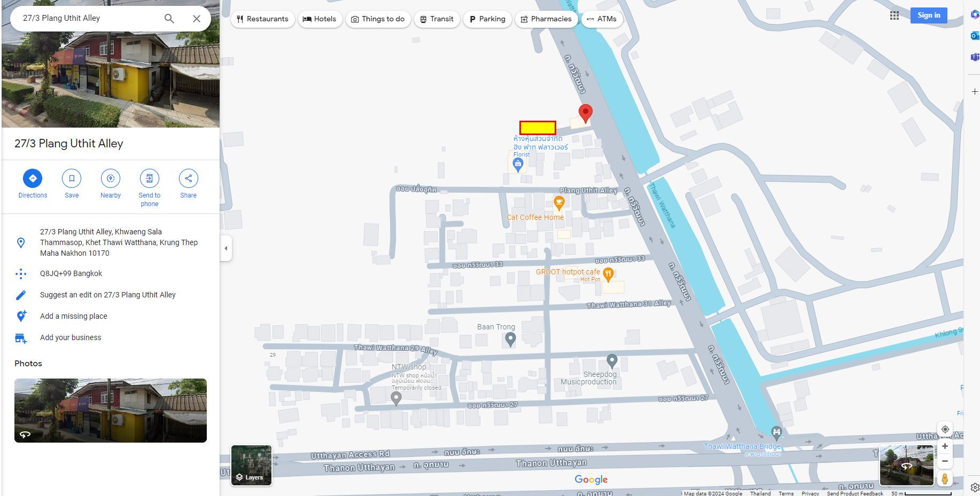Show Pharmacies on the map
This screenshot has width=980, height=496.
point(546,19)
